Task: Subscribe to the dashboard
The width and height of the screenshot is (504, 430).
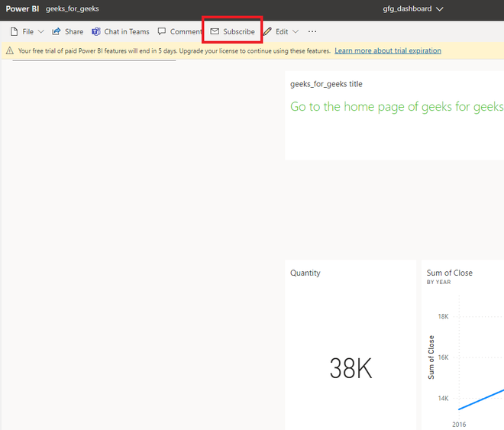Action: point(232,31)
